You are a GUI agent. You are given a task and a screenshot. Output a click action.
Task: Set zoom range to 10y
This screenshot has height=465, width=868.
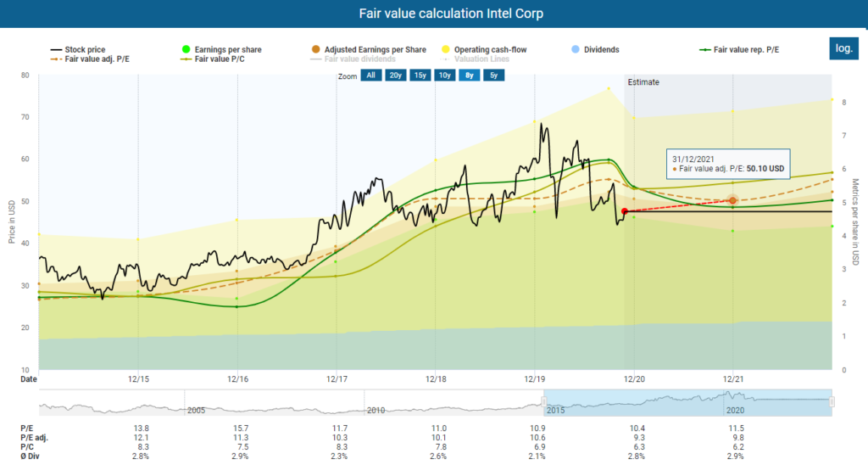444,76
